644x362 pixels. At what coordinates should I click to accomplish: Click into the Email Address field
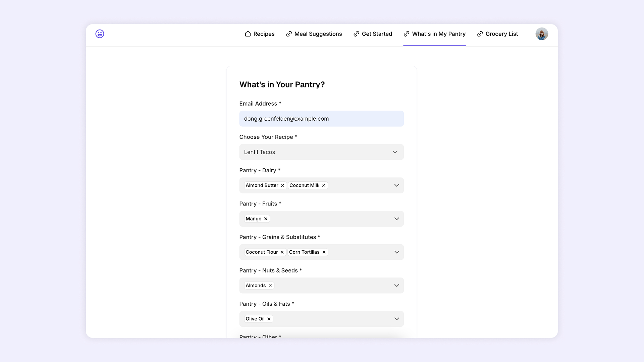321,119
